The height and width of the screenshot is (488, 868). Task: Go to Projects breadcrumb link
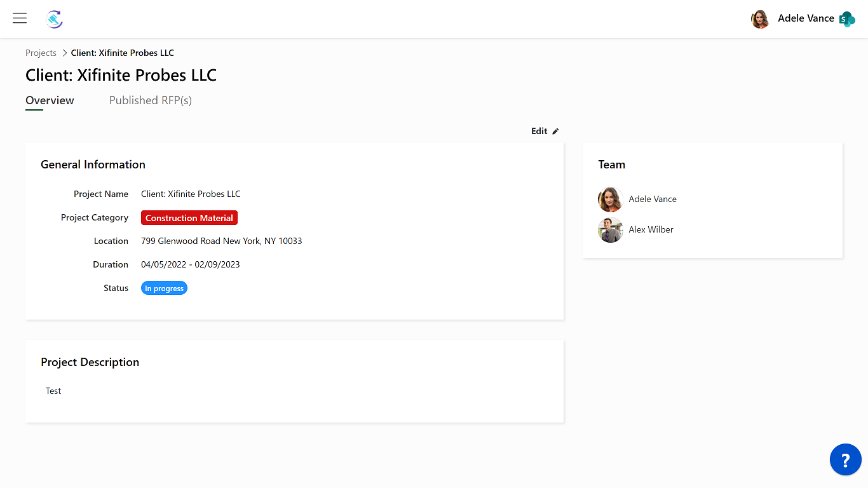(41, 53)
